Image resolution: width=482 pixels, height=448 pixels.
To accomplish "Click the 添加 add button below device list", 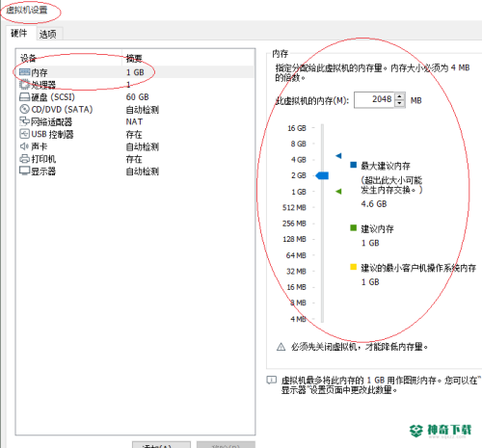I will tap(161, 445).
